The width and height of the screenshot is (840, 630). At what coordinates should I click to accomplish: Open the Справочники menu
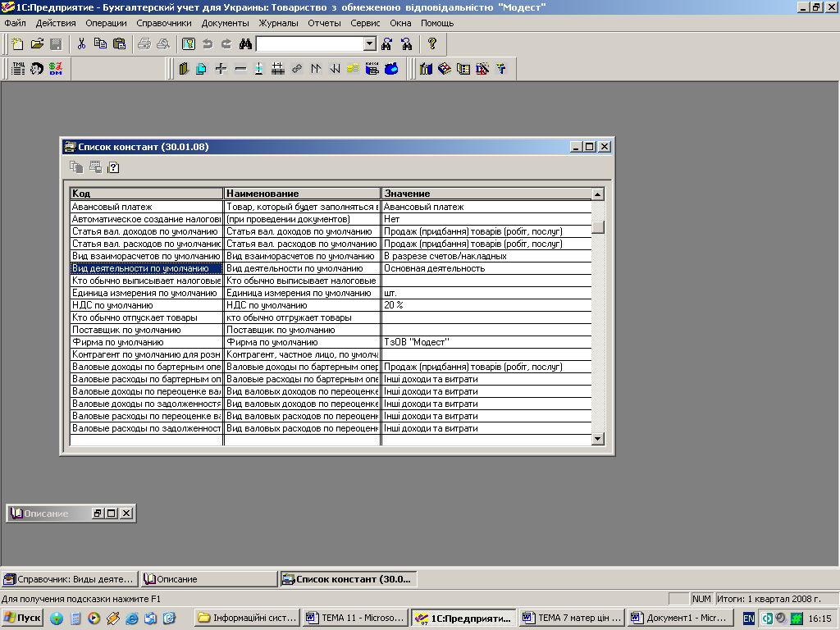tap(164, 23)
